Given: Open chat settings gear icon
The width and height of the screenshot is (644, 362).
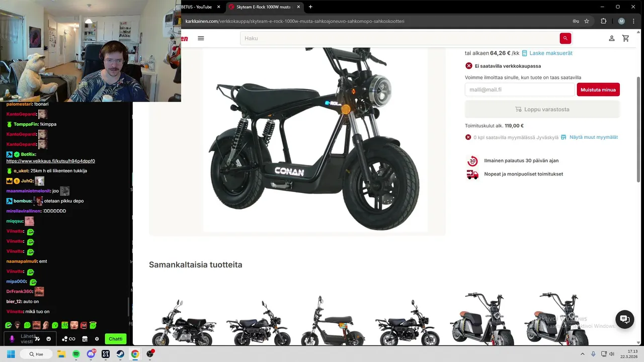Looking at the screenshot, I should click(x=97, y=339).
